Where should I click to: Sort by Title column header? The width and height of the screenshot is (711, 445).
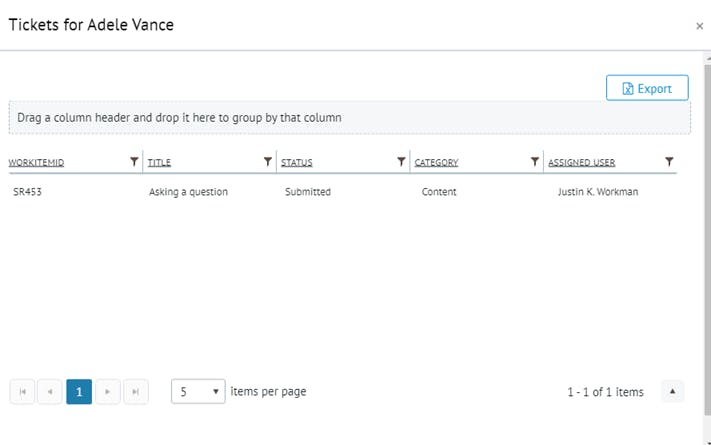[x=160, y=162]
